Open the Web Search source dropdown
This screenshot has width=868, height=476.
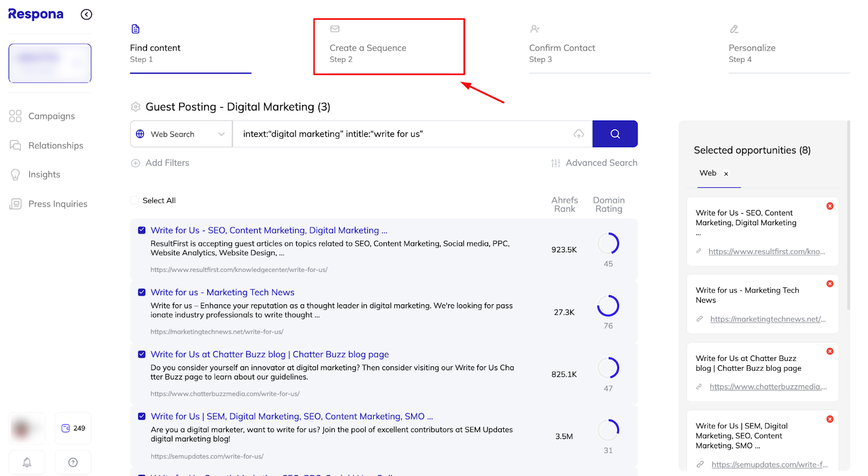pos(181,134)
